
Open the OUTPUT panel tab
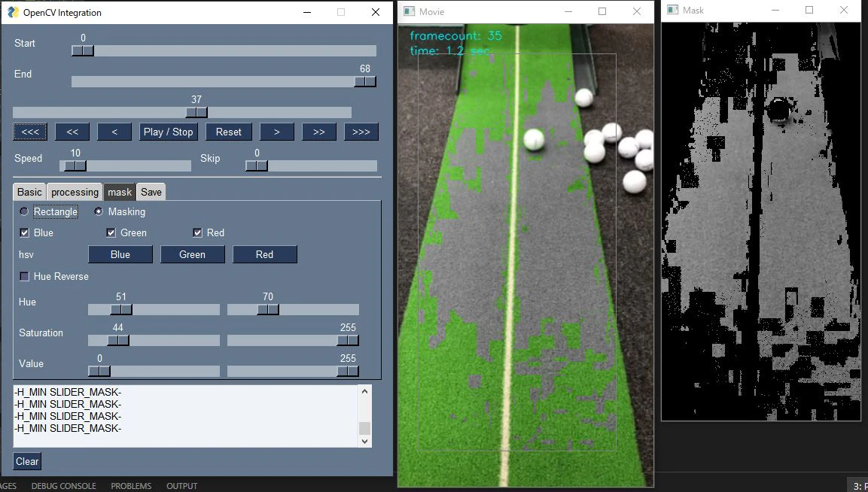tap(182, 486)
